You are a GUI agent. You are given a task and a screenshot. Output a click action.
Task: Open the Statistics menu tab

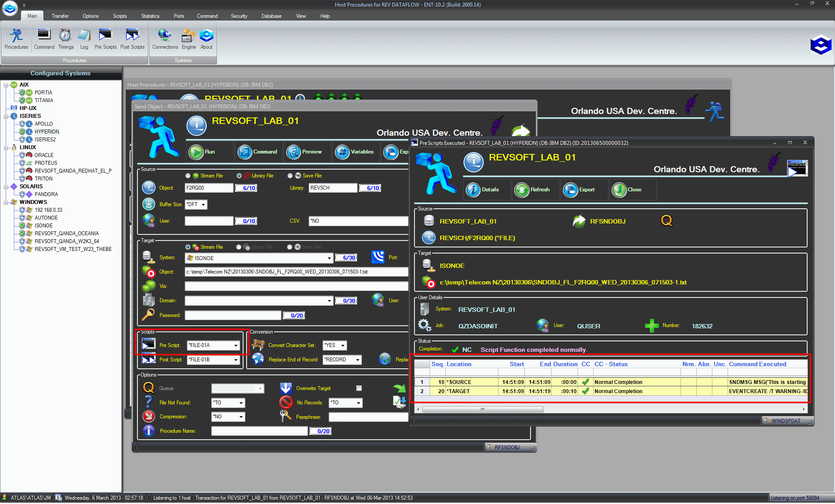[150, 16]
